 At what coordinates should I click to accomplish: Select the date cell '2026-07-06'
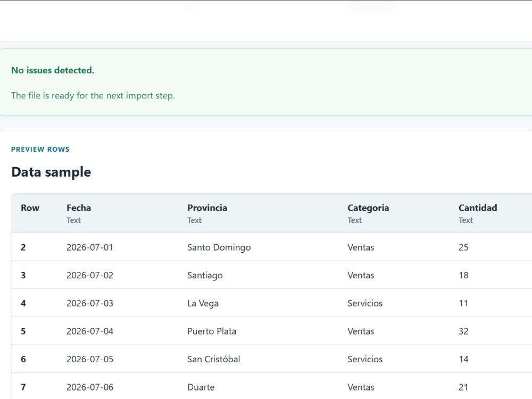point(90,387)
